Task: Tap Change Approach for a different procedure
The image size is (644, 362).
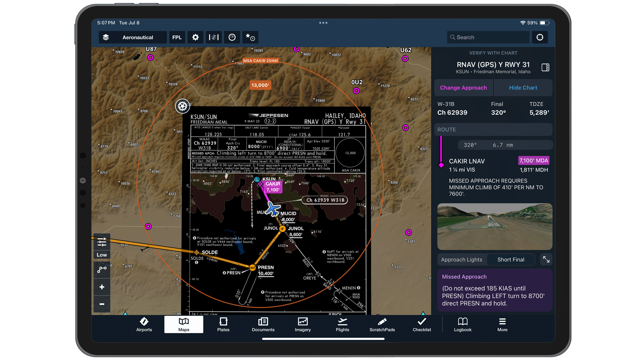Action: pos(463,88)
